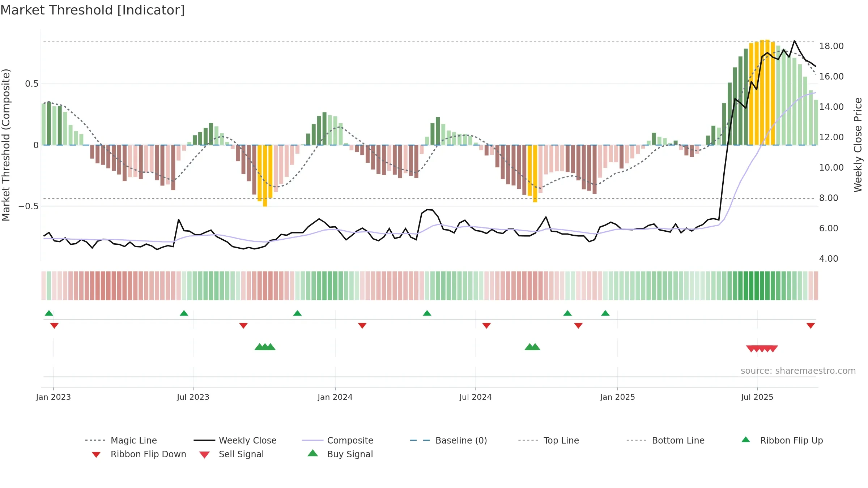Click the red Ribbon Flip Down marker at Jan 2023
The width and height of the screenshot is (868, 488).
pos(54,326)
